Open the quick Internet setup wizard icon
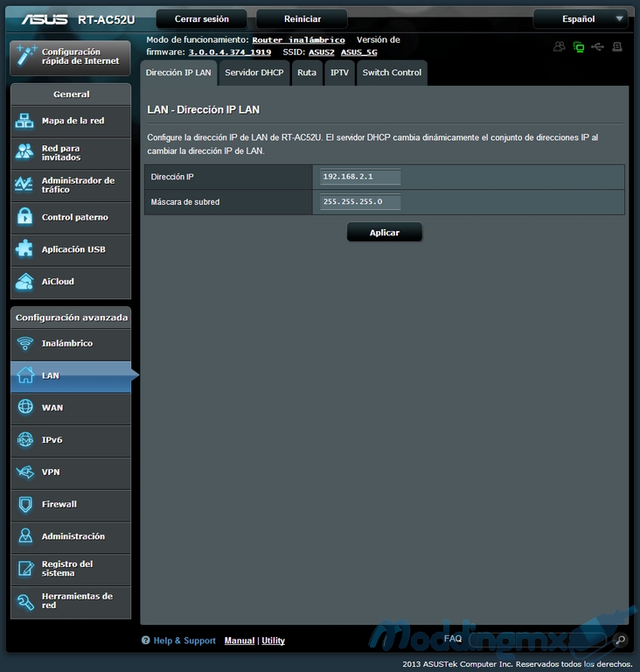 coord(25,56)
